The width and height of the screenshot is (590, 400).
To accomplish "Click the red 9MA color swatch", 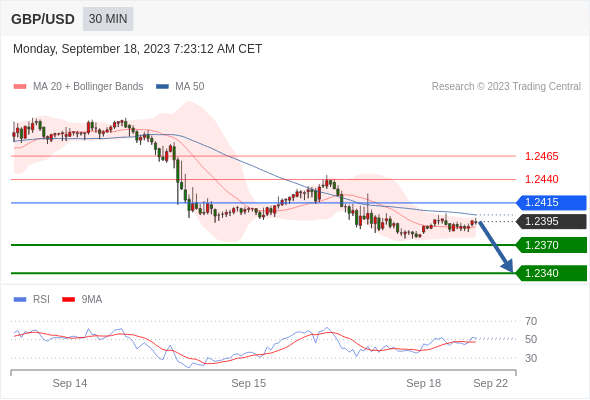I will pos(68,300).
